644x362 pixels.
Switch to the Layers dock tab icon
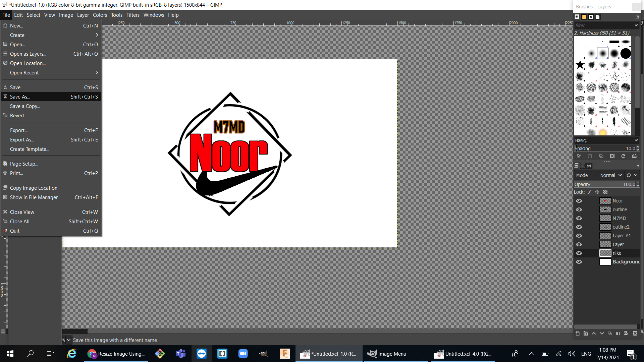tap(577, 166)
